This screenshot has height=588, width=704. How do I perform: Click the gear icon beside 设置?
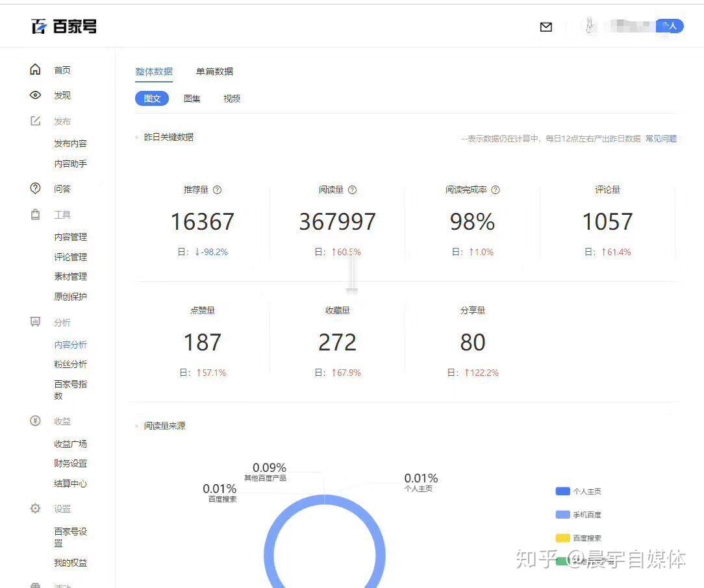pos(35,508)
